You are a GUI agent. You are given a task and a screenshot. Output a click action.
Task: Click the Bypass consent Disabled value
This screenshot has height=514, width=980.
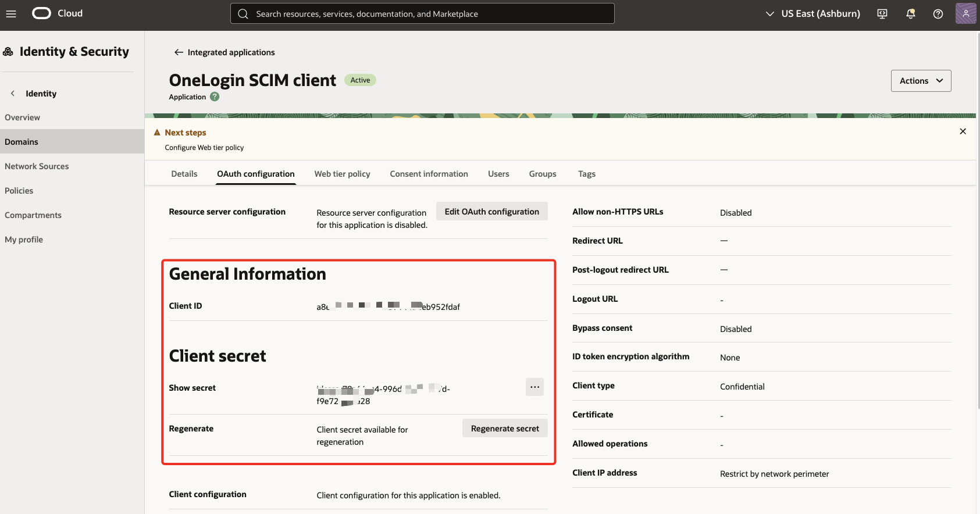pyautogui.click(x=736, y=329)
